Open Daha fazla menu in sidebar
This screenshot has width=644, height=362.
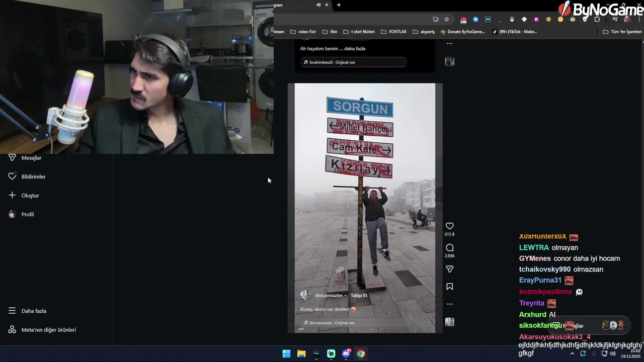coord(34,311)
